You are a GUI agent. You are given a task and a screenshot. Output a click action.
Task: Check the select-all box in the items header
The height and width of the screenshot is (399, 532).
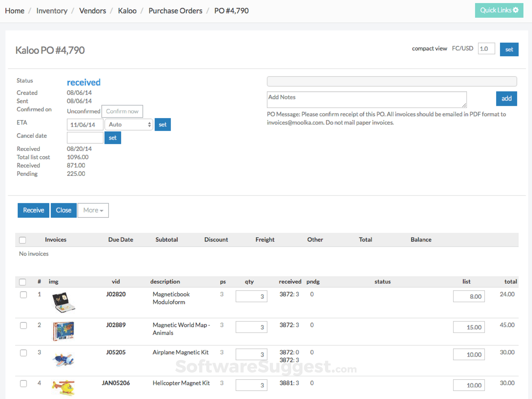[23, 282]
